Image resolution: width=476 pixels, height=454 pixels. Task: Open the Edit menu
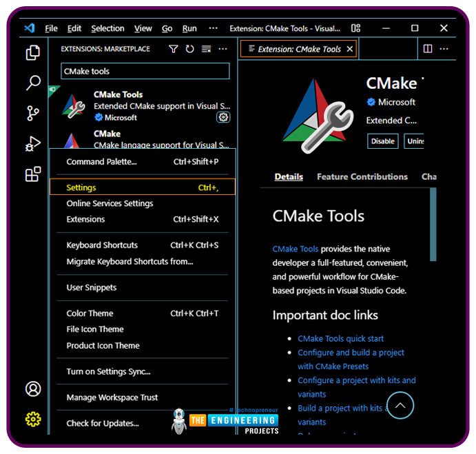coord(74,28)
